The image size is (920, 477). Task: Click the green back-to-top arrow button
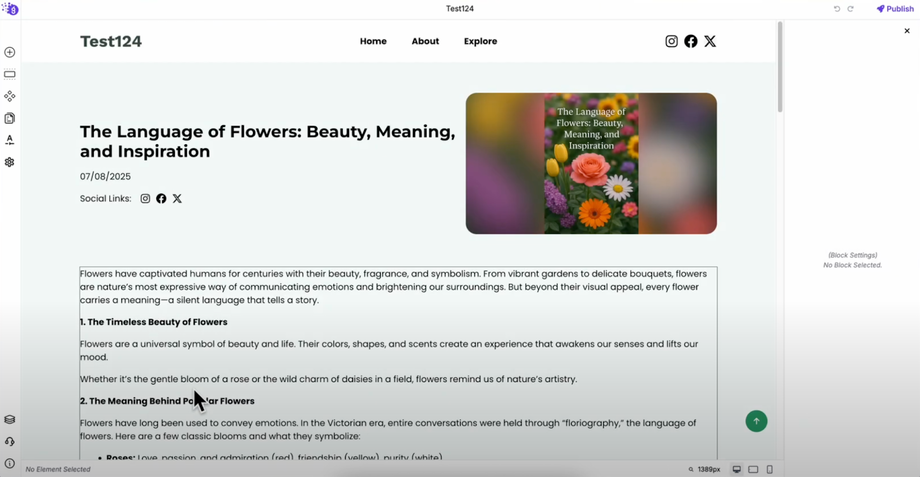[756, 421]
